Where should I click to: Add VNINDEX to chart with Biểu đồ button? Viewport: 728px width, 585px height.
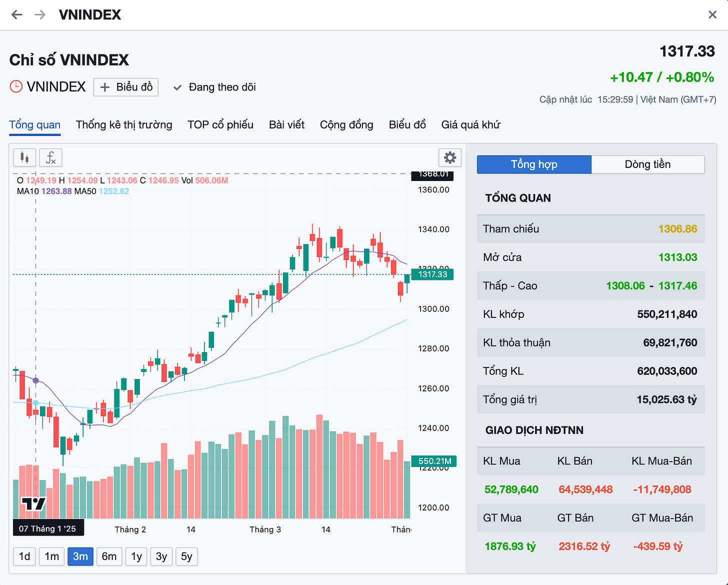pyautogui.click(x=126, y=87)
